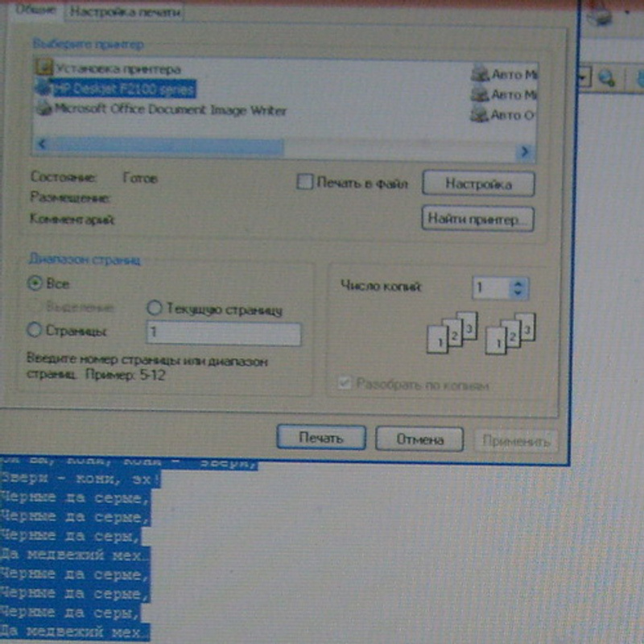Enable the Печать в файл checkbox

click(305, 182)
